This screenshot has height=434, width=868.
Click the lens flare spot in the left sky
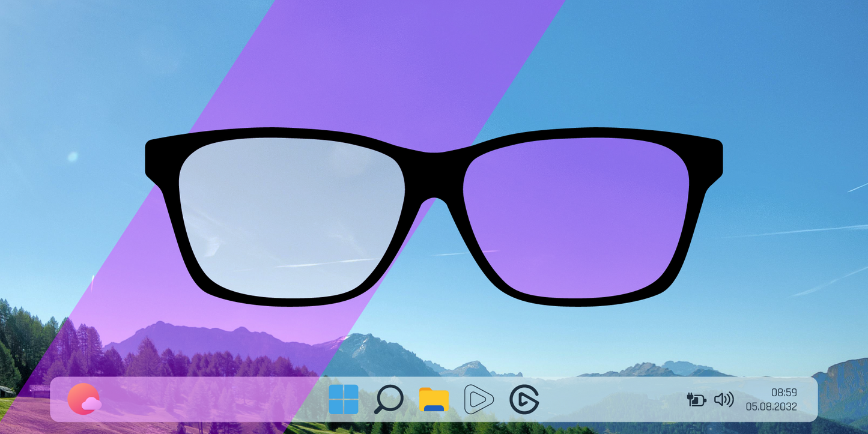[x=73, y=157]
